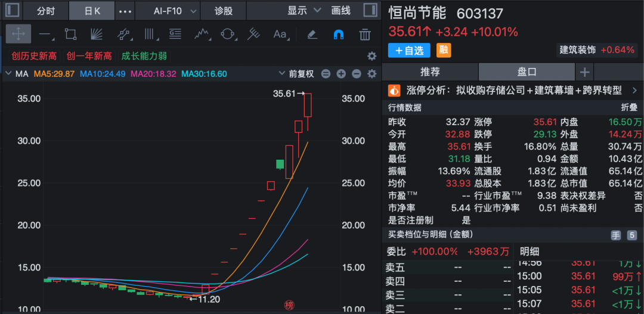The image size is (644, 314).
Task: Click the minus zoom out icon
Action: [x=357, y=74]
